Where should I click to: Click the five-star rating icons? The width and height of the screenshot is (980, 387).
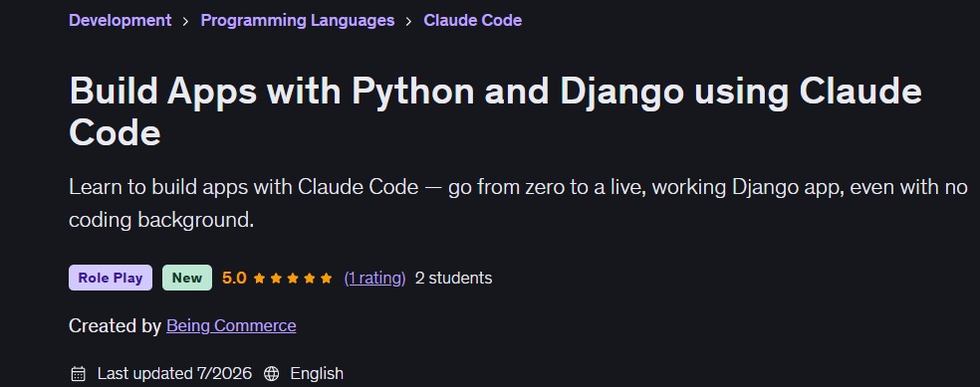(293, 279)
